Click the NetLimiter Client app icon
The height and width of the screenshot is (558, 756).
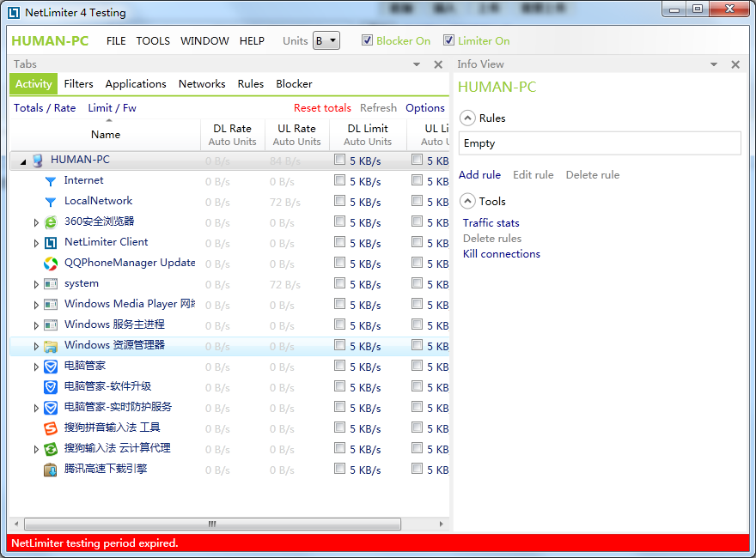tap(51, 243)
